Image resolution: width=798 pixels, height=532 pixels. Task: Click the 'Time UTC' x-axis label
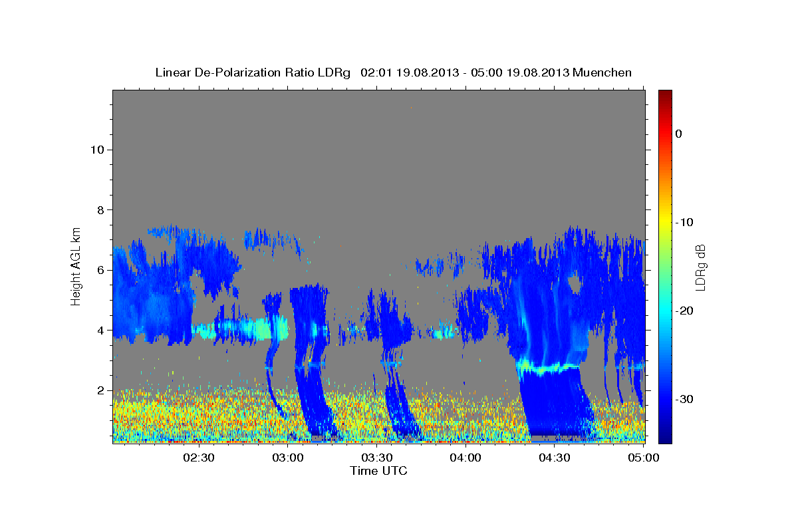click(x=378, y=471)
